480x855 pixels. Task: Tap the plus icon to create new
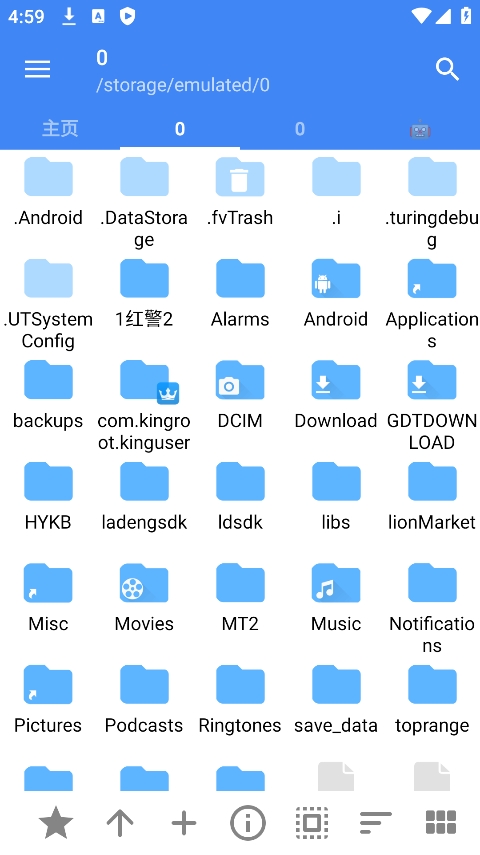pos(184,822)
